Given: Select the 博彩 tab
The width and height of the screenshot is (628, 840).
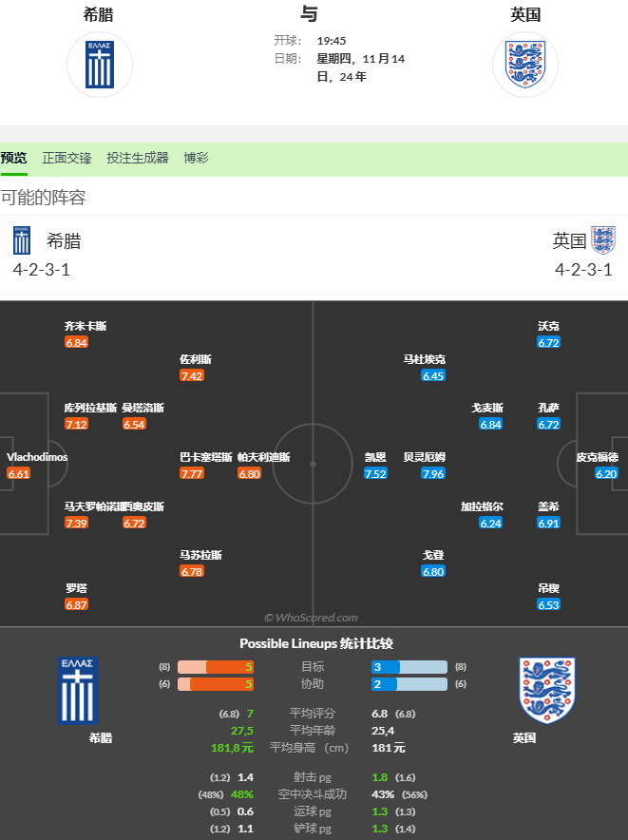Looking at the screenshot, I should click(196, 159).
